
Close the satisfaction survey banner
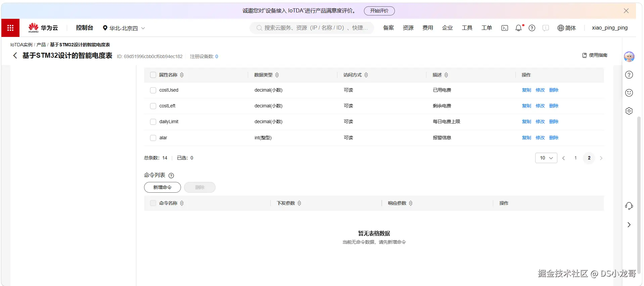coord(626,11)
